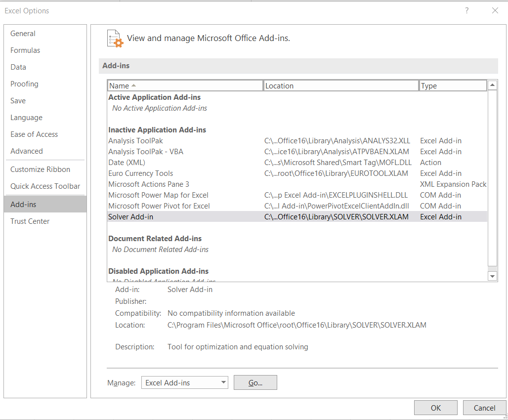Go to the Advanced options category
The image size is (508, 420).
click(x=27, y=151)
